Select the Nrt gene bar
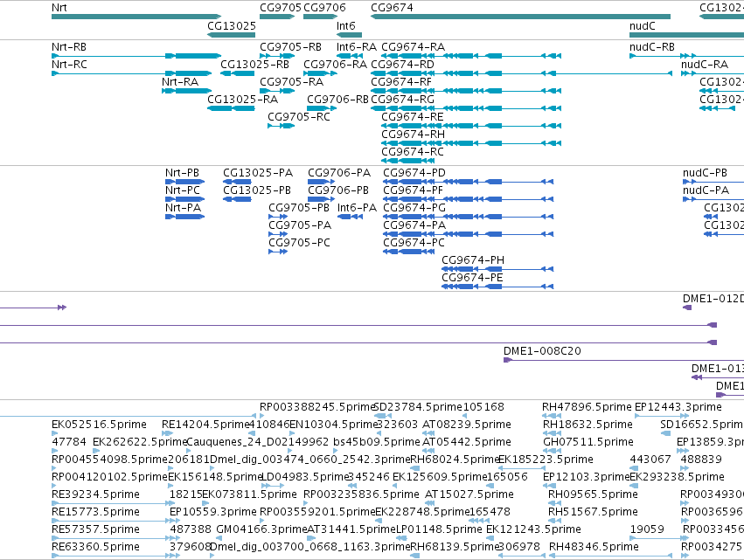Screen dimensions: 744x560 (x=136, y=17)
